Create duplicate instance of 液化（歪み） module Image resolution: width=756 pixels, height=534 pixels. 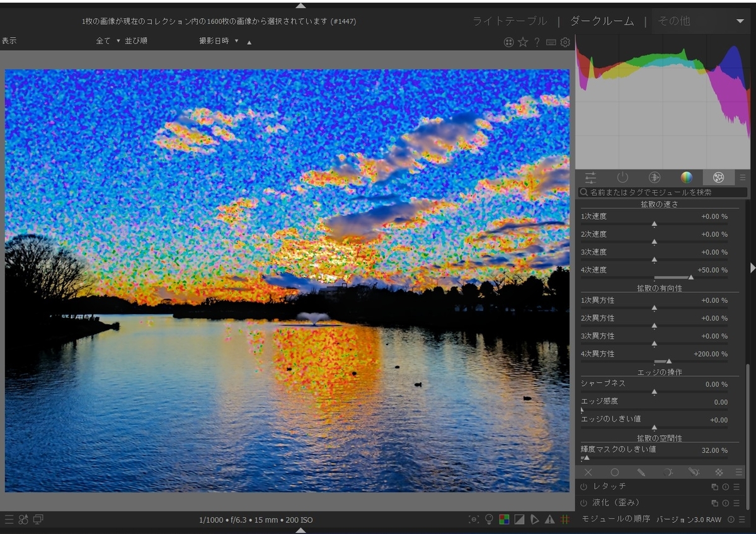pyautogui.click(x=714, y=503)
